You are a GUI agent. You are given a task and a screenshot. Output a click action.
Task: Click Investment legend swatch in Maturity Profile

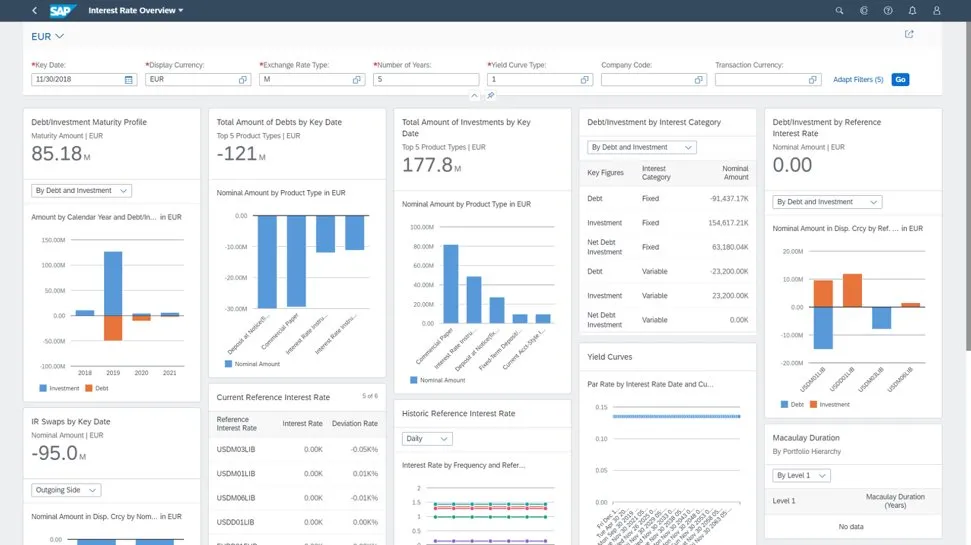[43, 387]
